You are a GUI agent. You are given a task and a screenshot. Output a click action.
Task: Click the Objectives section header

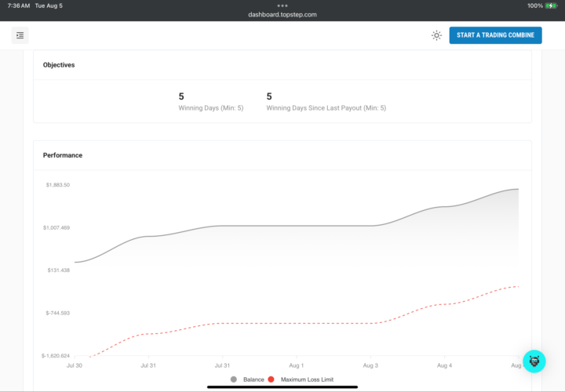59,65
